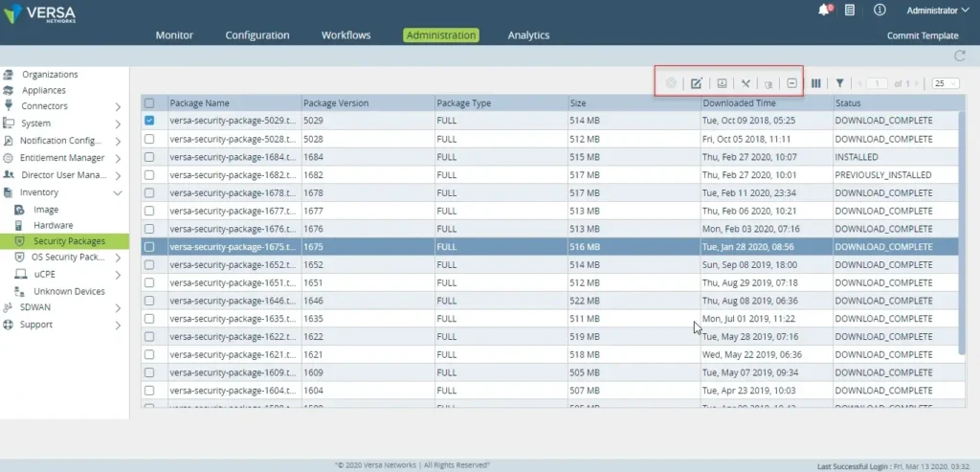Check the box for package version 1684
Image resolution: width=980 pixels, height=472 pixels.
[149, 157]
